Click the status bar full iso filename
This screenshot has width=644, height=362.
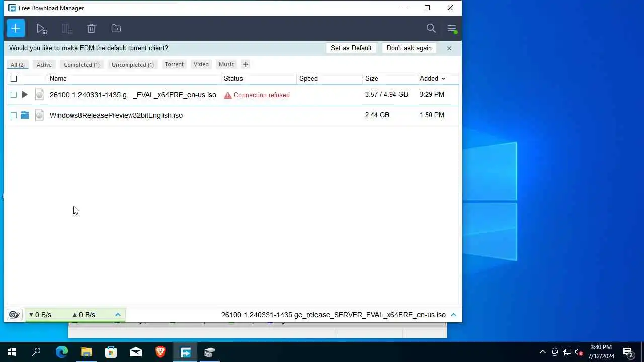[334, 315]
